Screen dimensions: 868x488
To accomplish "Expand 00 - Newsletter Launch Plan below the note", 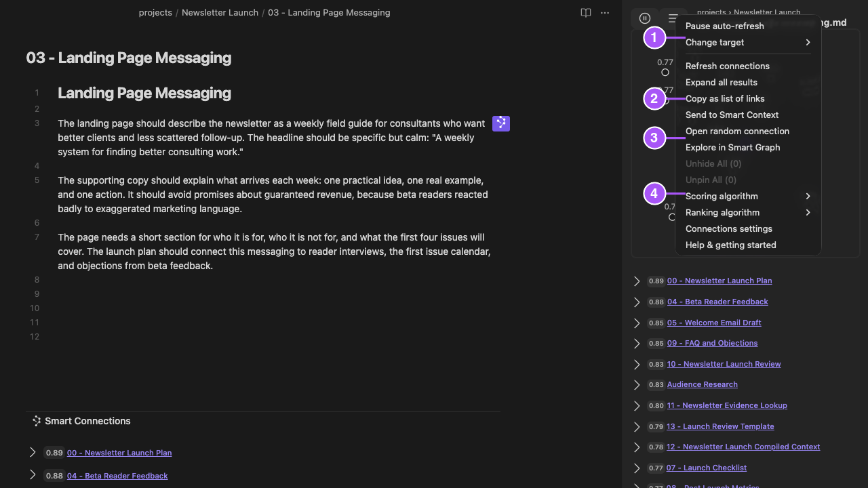I will click(x=33, y=452).
